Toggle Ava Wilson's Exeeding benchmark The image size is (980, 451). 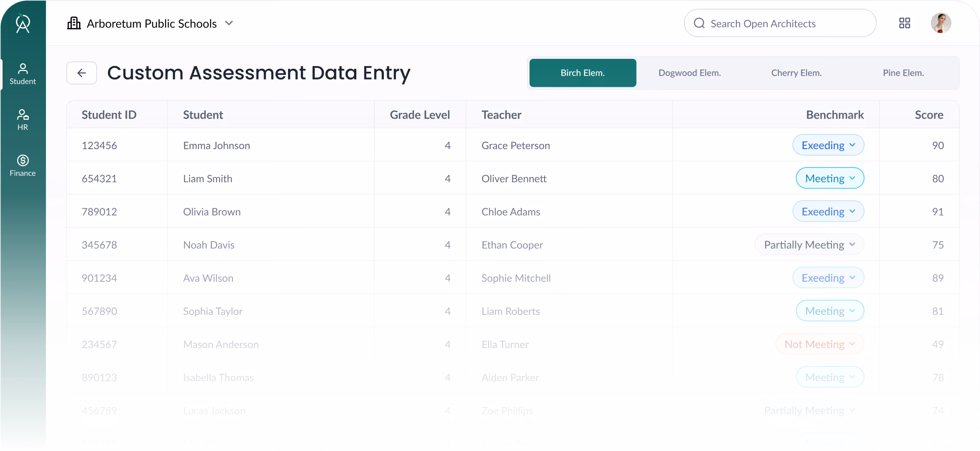[x=828, y=277]
